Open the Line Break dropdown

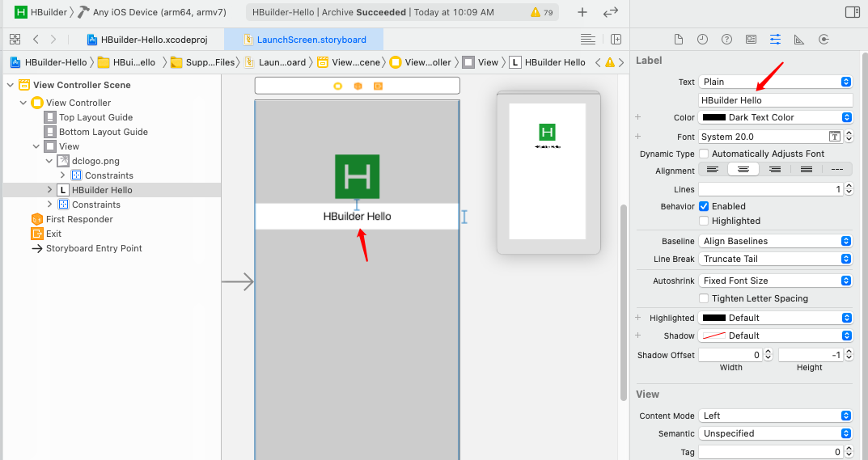click(x=775, y=259)
